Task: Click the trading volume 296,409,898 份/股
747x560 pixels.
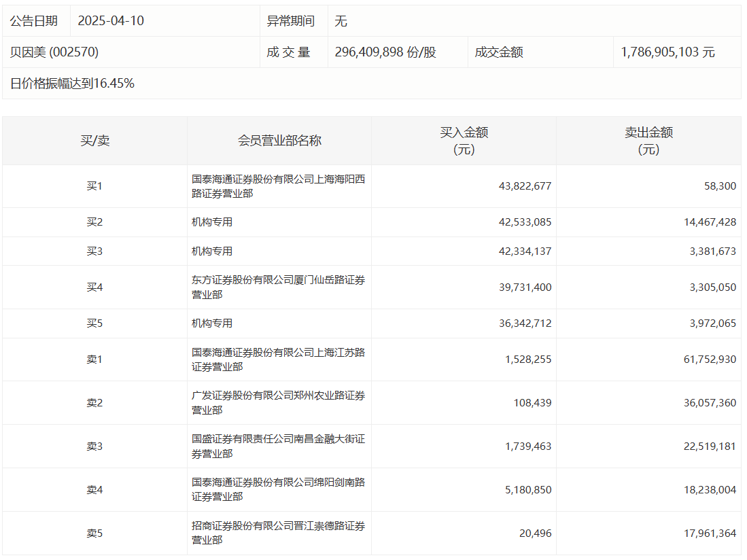Action: point(385,52)
